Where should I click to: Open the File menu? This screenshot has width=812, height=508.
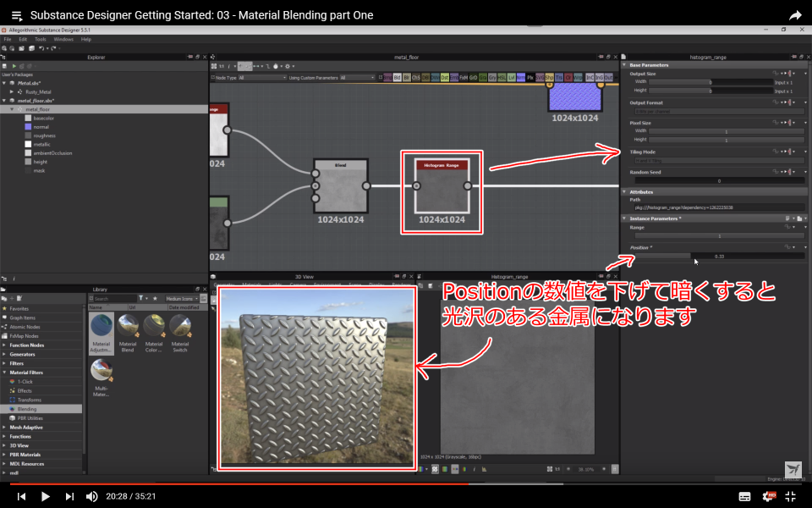(x=8, y=40)
